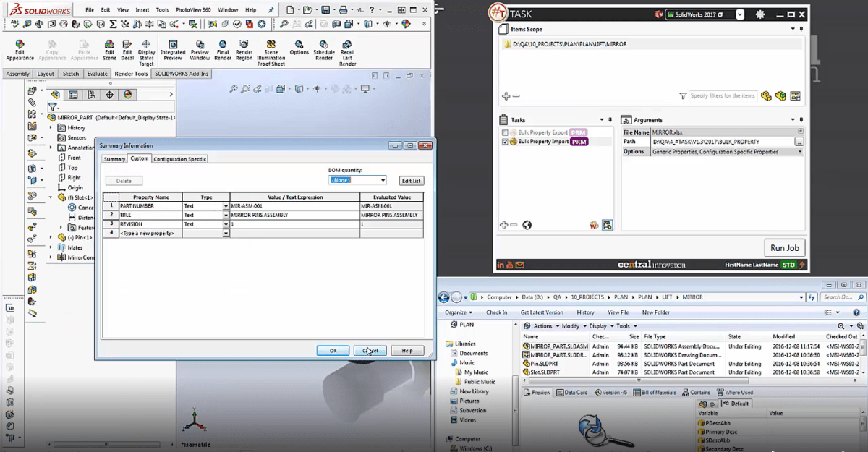Click the Scene Illumination Proof Sheet icon
The image size is (868, 452).
(x=271, y=45)
